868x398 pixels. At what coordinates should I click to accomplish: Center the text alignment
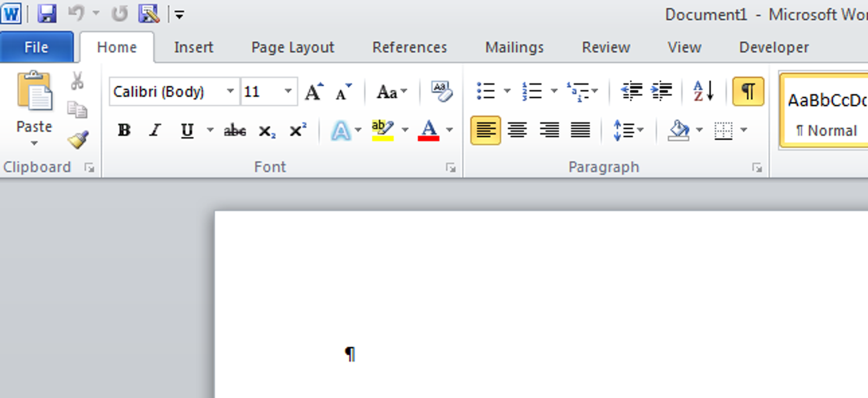[x=517, y=130]
